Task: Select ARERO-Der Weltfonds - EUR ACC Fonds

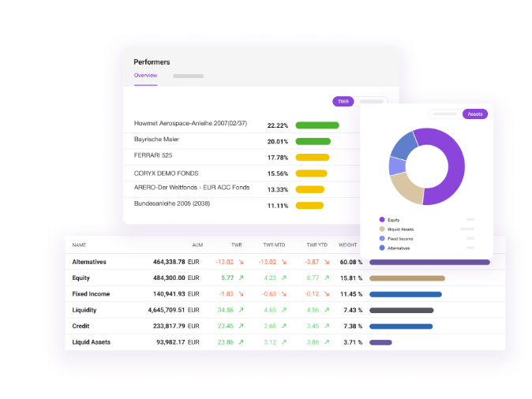Action: (x=242, y=189)
